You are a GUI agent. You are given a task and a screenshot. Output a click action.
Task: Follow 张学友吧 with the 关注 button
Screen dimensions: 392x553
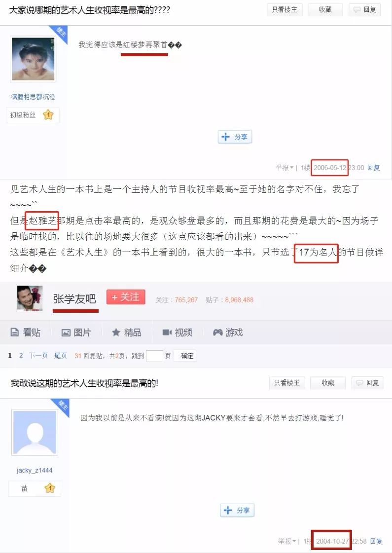126,297
